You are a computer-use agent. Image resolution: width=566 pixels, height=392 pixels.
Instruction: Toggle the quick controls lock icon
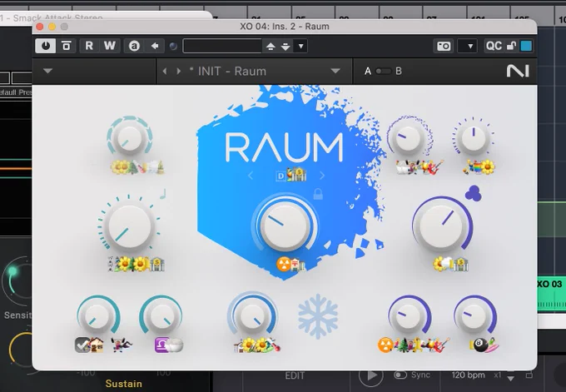[511, 46]
